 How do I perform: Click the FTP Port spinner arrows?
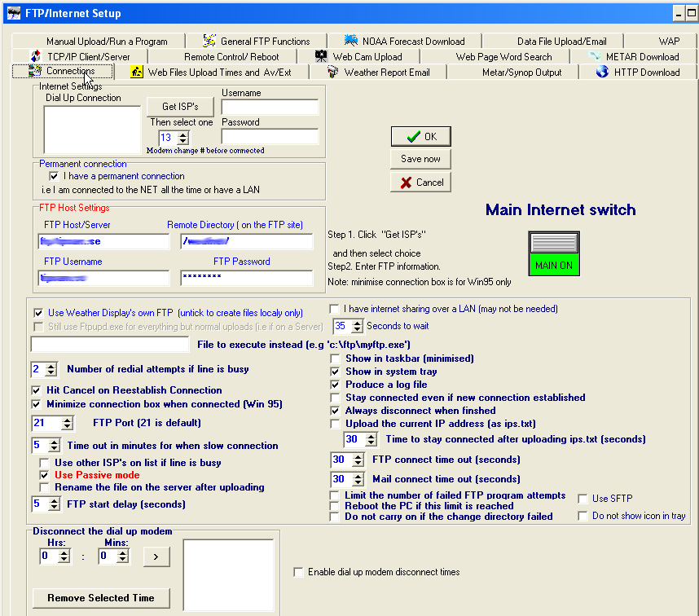[68, 423]
